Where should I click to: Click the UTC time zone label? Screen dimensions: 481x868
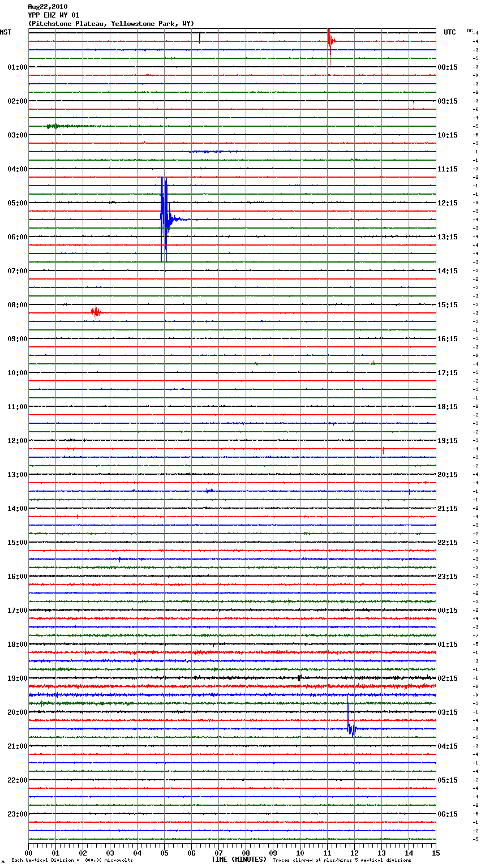pos(450,32)
